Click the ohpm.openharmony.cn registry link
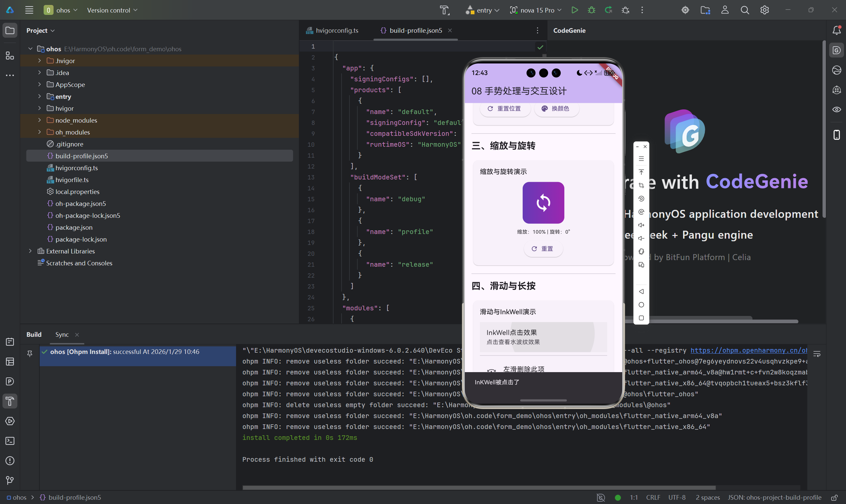This screenshot has width=846, height=504. [x=748, y=350]
